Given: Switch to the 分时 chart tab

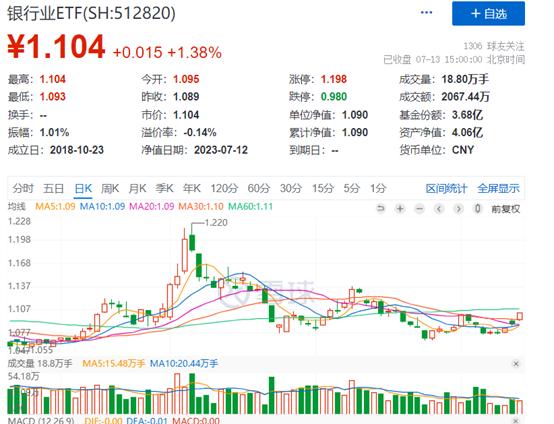Looking at the screenshot, I should (x=23, y=188).
